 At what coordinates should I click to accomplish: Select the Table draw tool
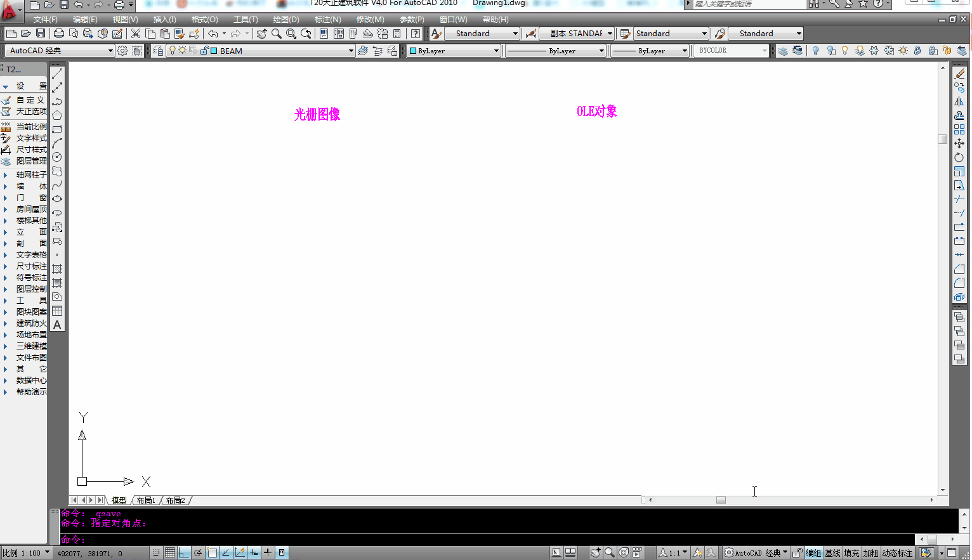tap(57, 311)
